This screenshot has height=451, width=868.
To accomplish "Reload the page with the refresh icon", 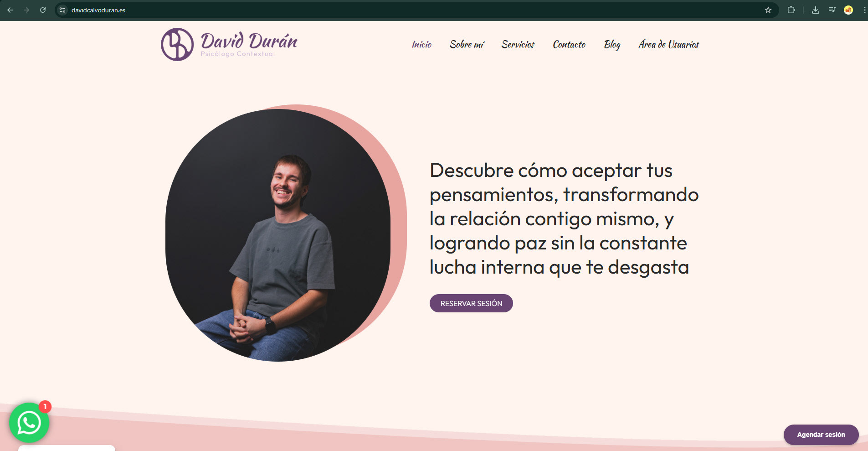I will [x=43, y=10].
